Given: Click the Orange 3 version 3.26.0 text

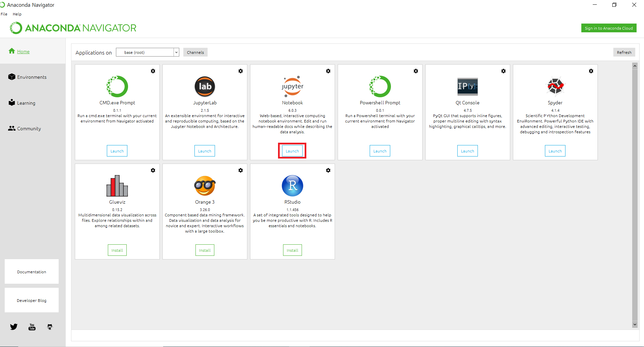Looking at the screenshot, I should 205,210.
